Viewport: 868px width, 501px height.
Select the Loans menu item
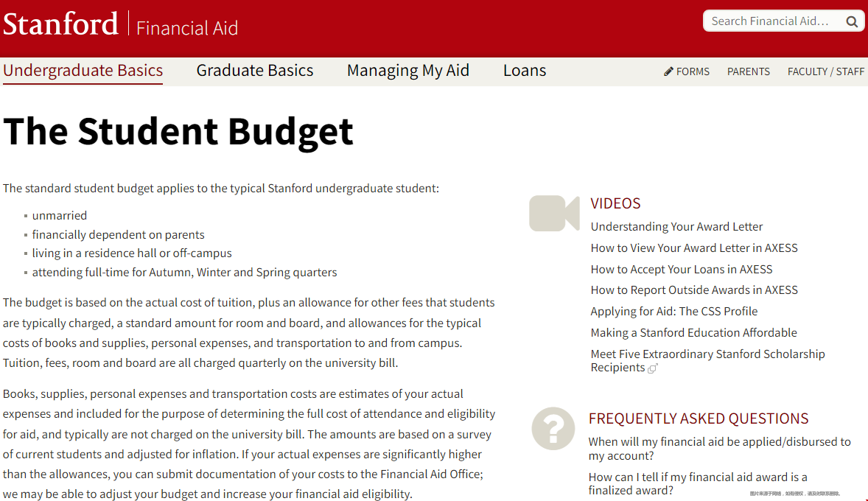pos(525,71)
